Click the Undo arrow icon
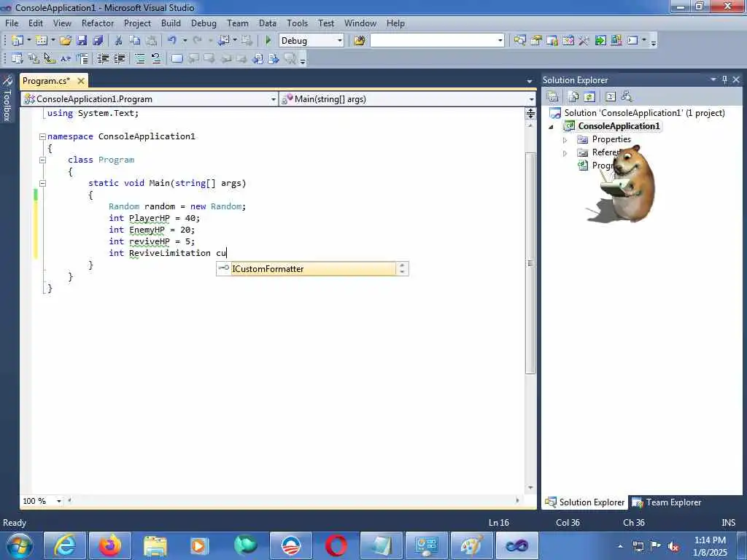The image size is (747, 560). [172, 41]
